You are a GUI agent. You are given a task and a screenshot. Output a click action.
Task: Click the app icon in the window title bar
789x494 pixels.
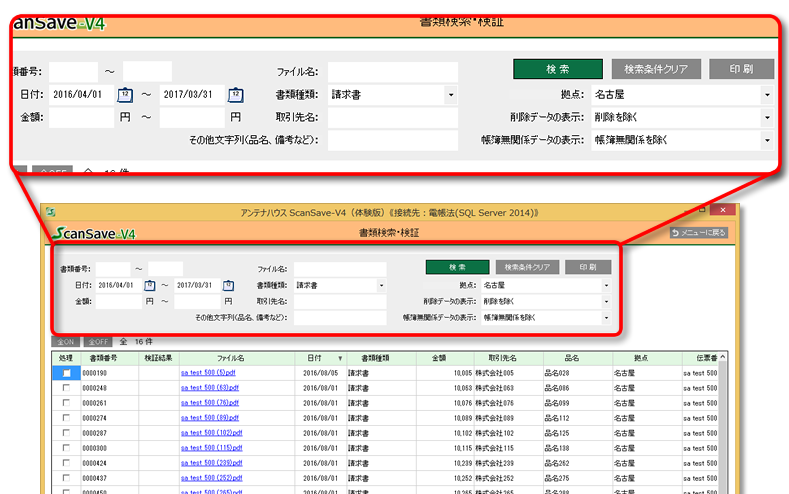(x=50, y=213)
